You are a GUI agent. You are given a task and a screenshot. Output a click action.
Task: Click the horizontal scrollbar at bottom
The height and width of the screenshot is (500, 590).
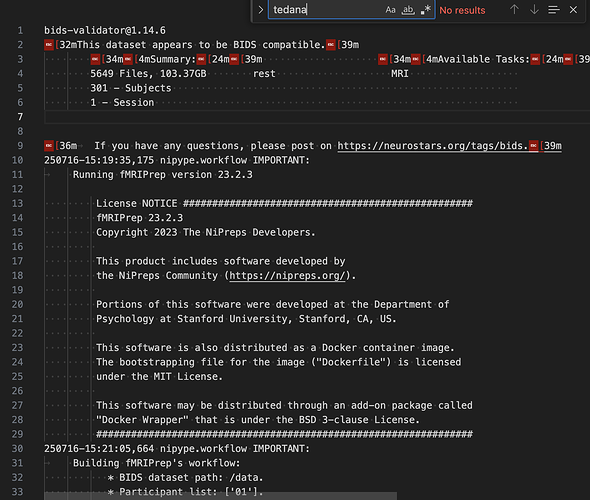pyautogui.click(x=220, y=496)
